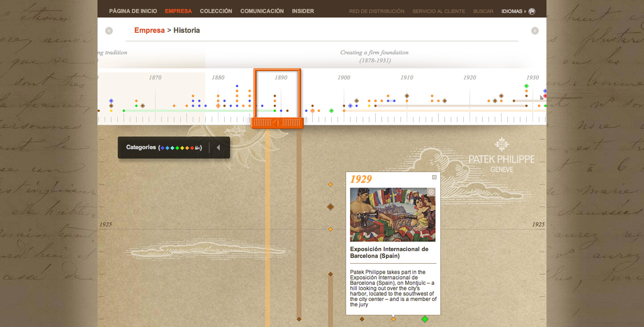Click the 1870 year label
644x327 pixels.
coord(155,77)
